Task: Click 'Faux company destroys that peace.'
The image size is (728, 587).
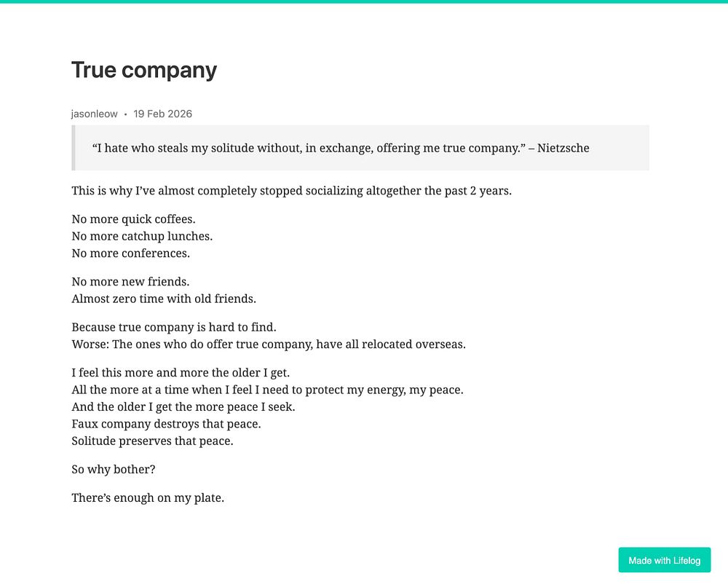Action: tap(166, 424)
